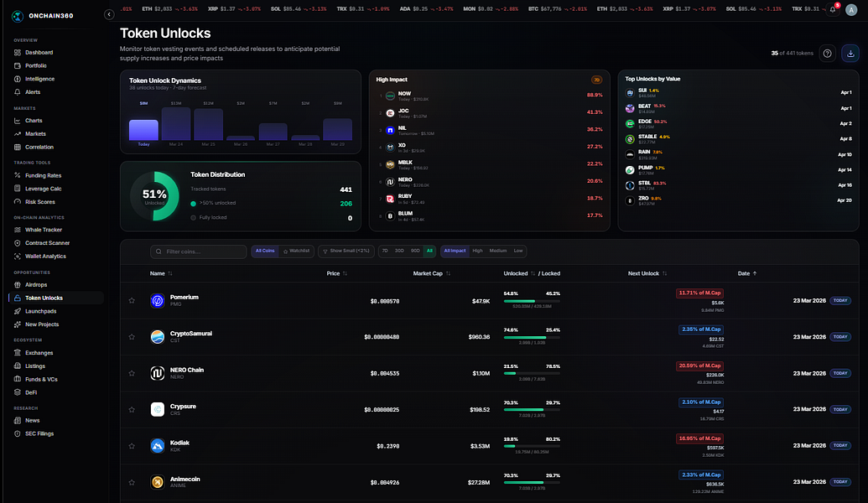Star the Kodiak row as favorite

click(132, 446)
